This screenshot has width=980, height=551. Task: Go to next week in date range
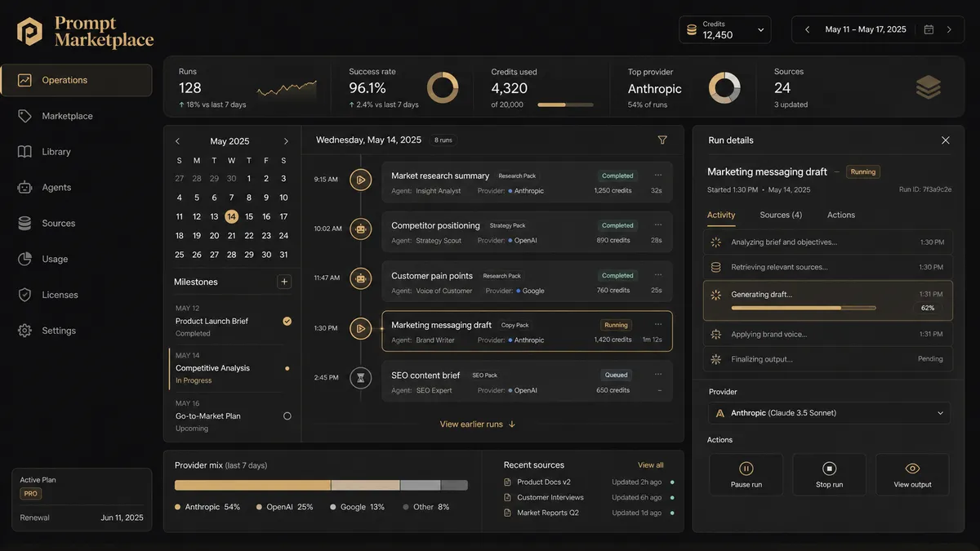pyautogui.click(x=949, y=29)
